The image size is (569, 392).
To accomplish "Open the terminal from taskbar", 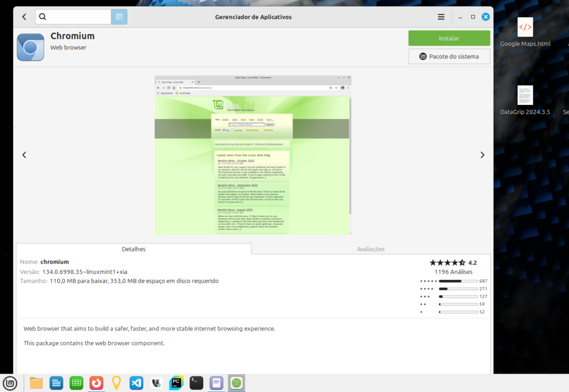I will (196, 383).
